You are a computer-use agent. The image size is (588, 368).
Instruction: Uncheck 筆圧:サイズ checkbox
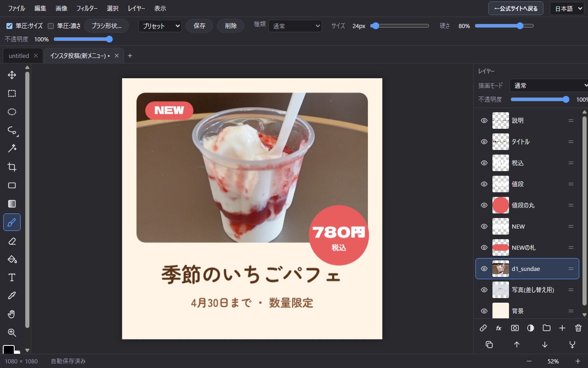9,26
